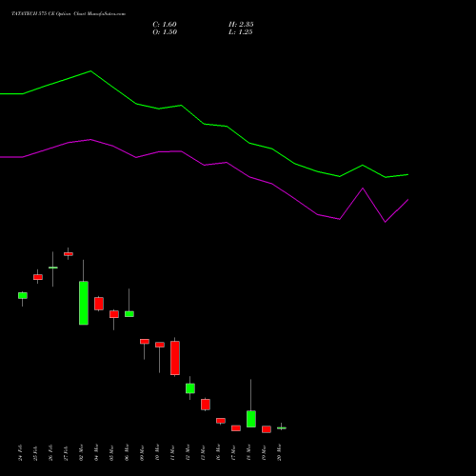This screenshot has height=476, width=476.
Task: Click the 02 Mar date label
Action: click(81, 452)
